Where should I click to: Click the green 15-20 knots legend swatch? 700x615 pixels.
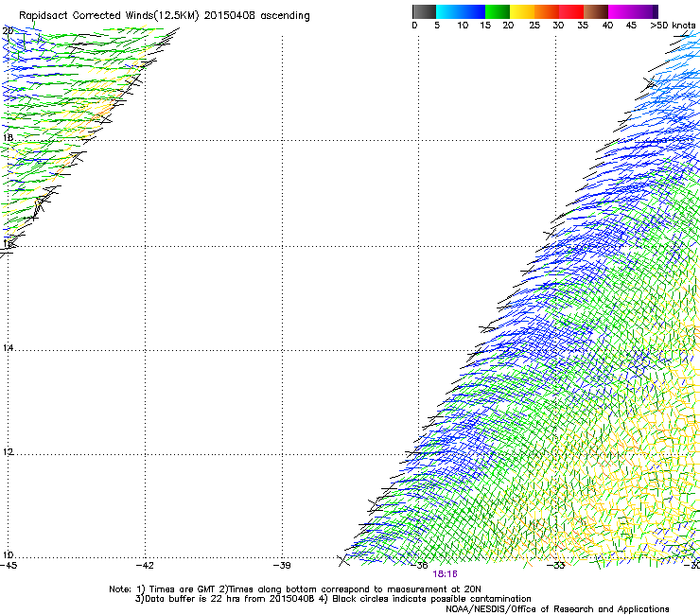click(498, 11)
